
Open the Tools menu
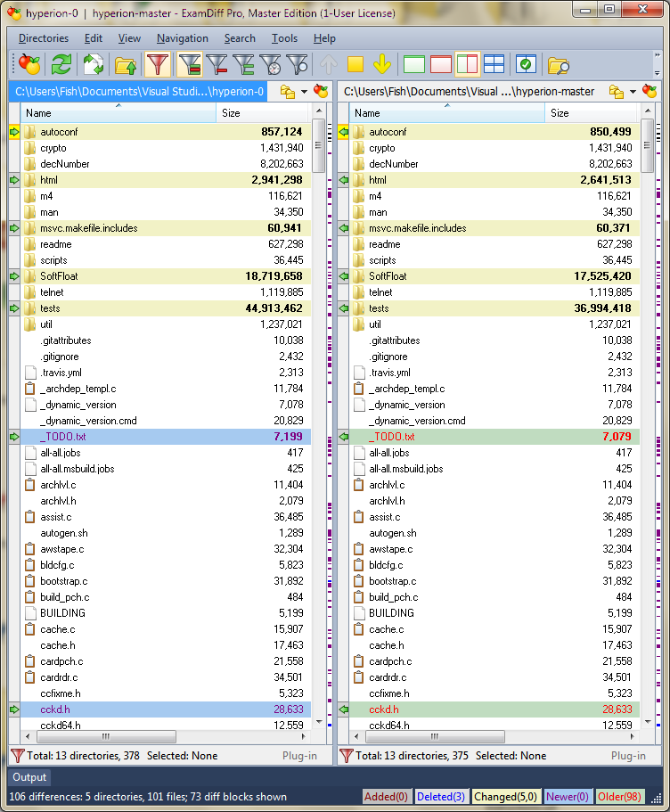(x=284, y=38)
